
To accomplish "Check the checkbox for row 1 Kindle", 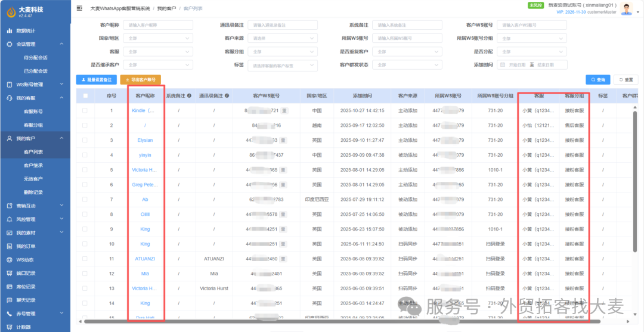I will [x=85, y=110].
